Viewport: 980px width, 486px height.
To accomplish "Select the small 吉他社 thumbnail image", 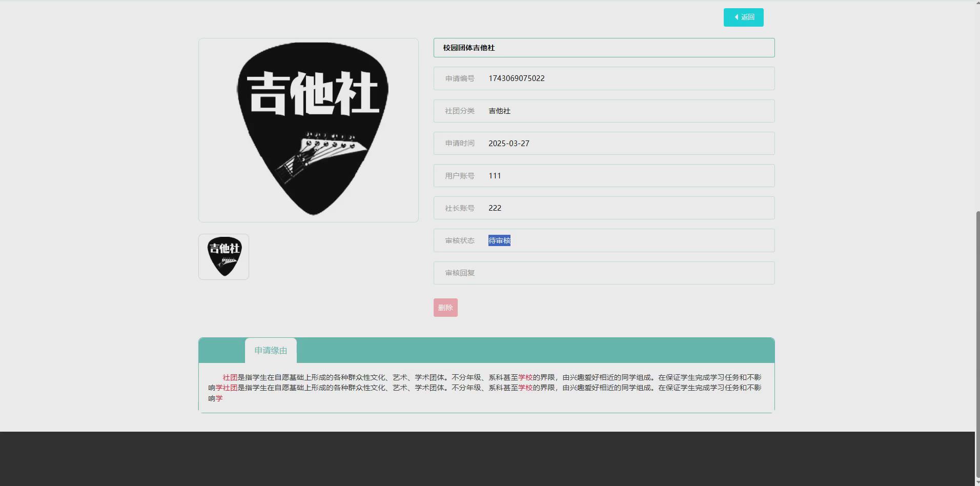I will 223,256.
